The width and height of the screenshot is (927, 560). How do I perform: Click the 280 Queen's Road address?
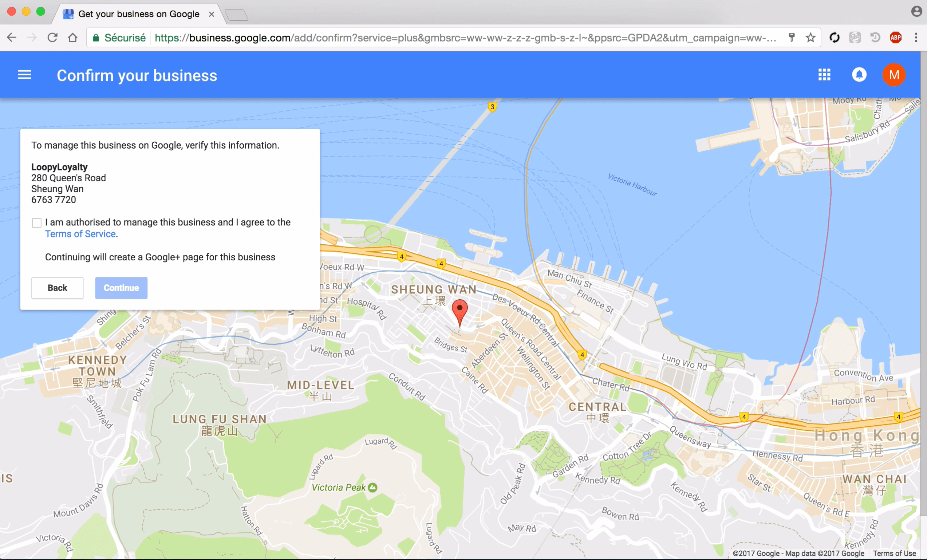pyautogui.click(x=68, y=178)
